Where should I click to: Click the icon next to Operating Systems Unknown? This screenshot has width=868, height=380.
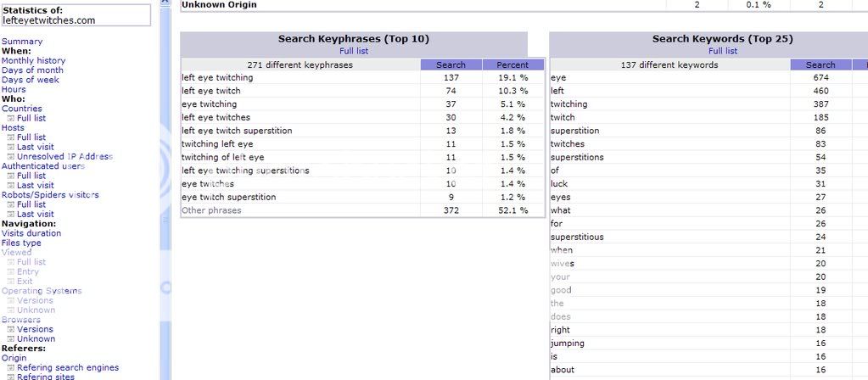pyautogui.click(x=10, y=310)
